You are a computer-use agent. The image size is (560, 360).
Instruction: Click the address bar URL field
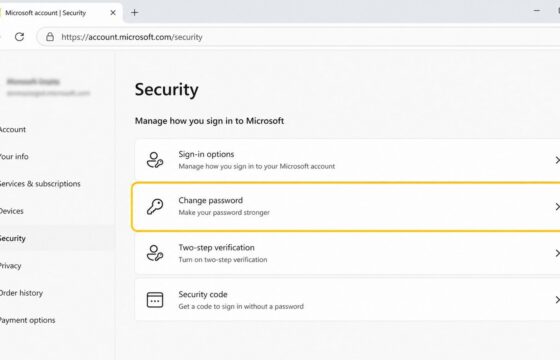click(x=299, y=37)
